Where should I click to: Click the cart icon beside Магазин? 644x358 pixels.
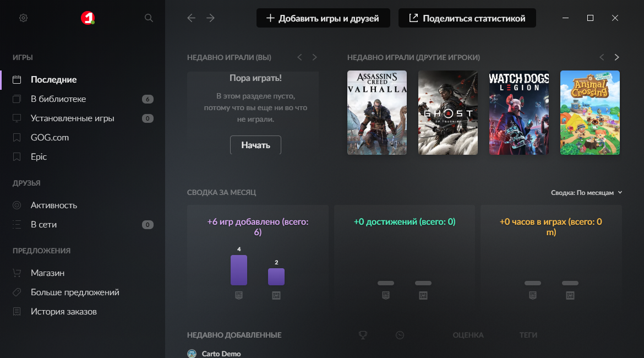pos(17,273)
